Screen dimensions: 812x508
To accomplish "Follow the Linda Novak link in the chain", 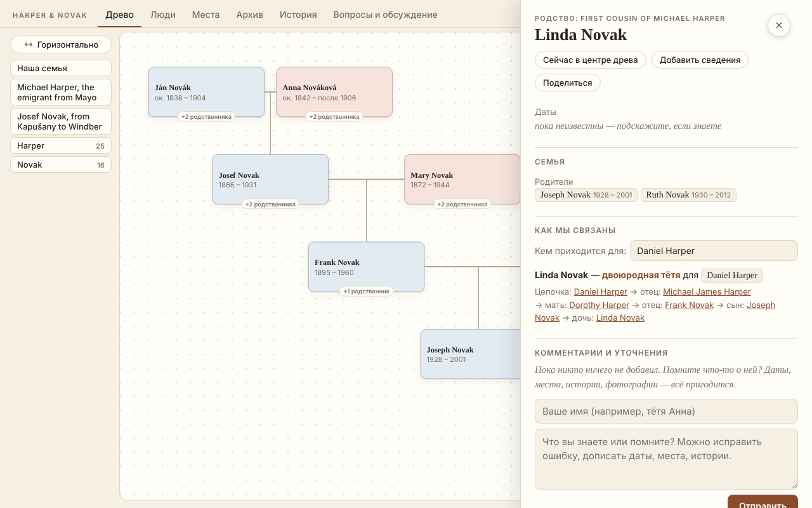I will [620, 318].
